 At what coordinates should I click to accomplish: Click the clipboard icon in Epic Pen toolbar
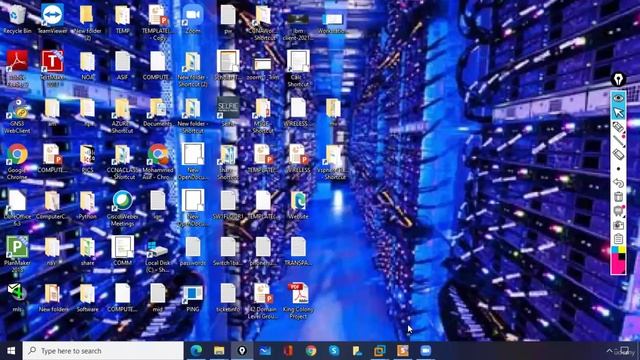(x=618, y=238)
